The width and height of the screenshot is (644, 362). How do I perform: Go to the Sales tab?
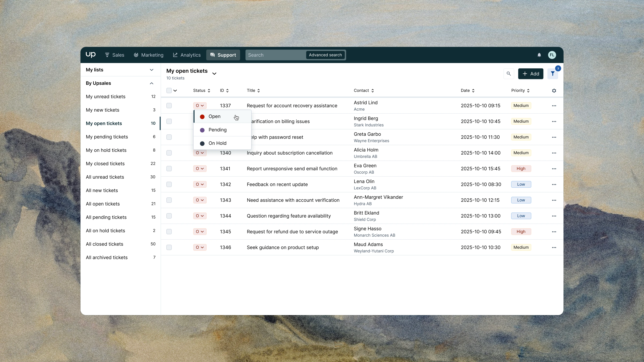[x=115, y=55]
